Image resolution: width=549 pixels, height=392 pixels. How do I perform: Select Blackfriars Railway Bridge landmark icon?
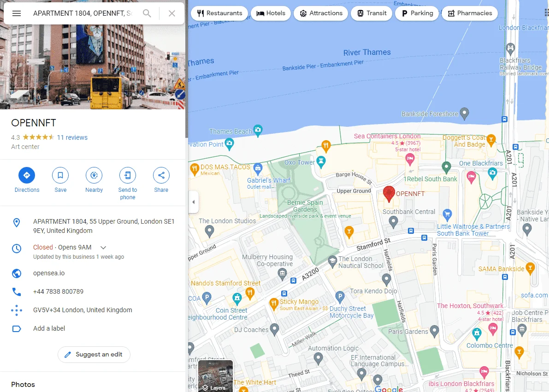pyautogui.click(x=510, y=48)
